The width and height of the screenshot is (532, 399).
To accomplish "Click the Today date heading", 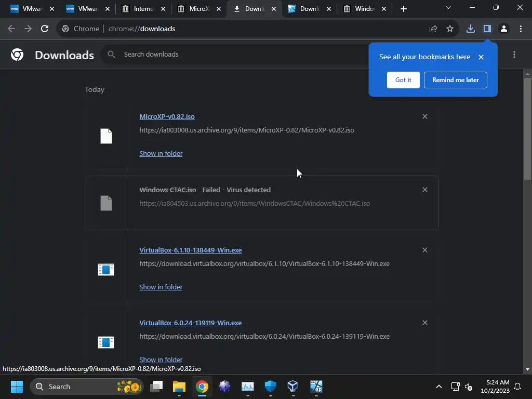I will click(x=95, y=89).
